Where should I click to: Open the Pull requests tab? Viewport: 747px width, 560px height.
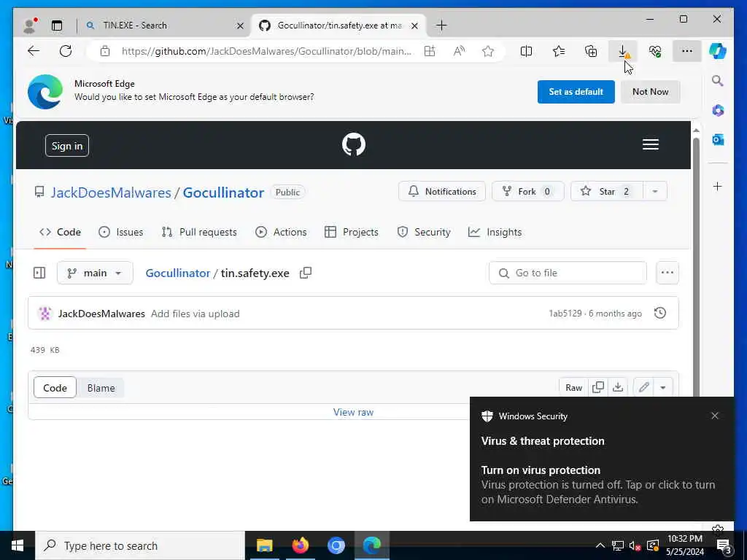click(x=199, y=232)
